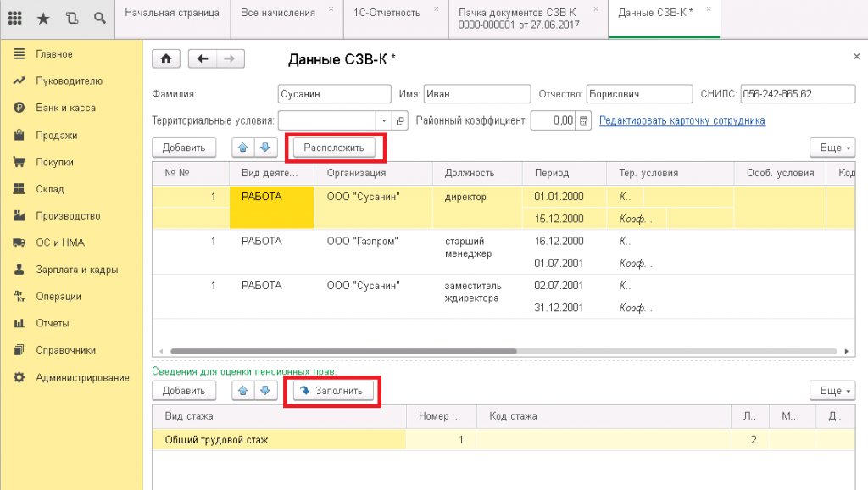Open Зарплата и кадры section
The image size is (868, 490).
[76, 270]
